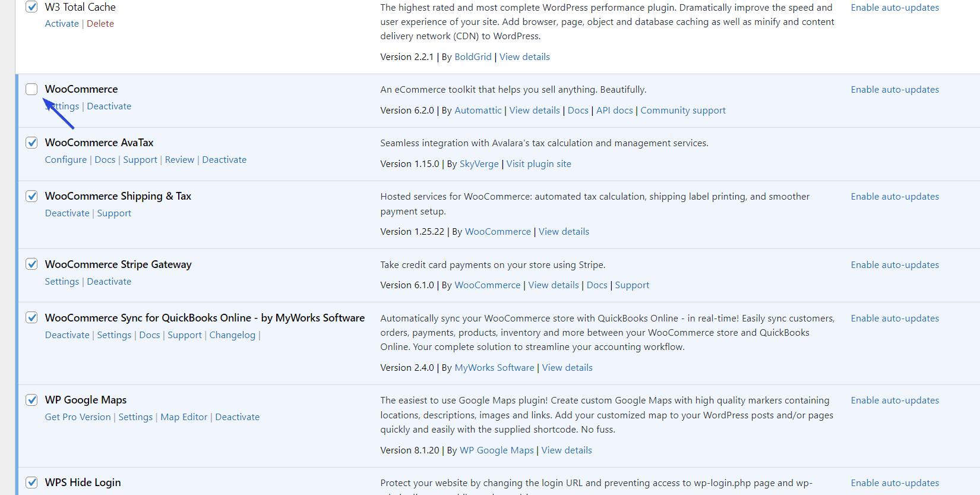Get Pro Version of WP Google Maps
This screenshot has width=980, height=495.
pyautogui.click(x=78, y=417)
